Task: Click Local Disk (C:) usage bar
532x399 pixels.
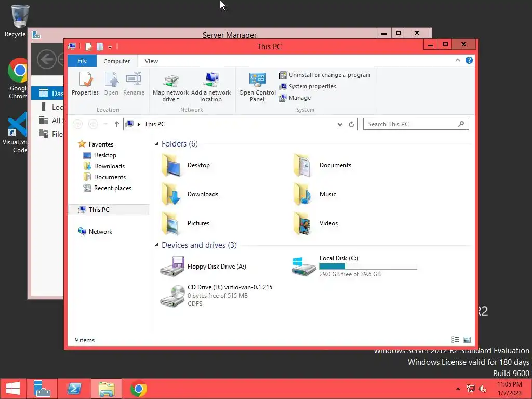Action: point(368,267)
